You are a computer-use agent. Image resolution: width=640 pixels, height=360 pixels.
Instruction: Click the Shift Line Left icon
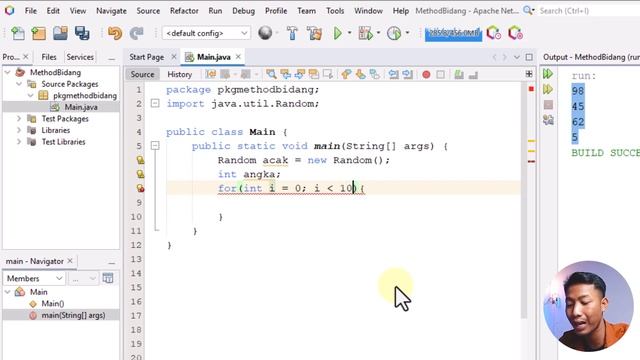[x=393, y=74]
